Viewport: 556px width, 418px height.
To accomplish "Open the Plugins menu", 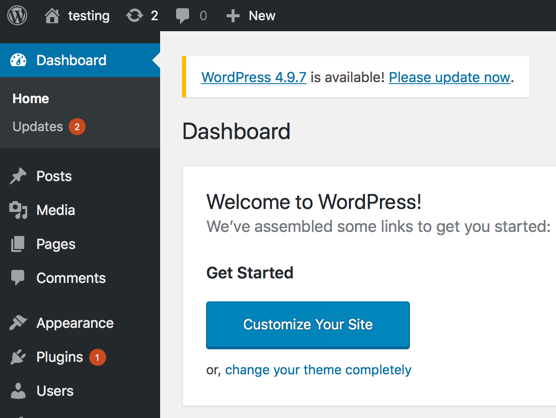I will pyautogui.click(x=60, y=357).
